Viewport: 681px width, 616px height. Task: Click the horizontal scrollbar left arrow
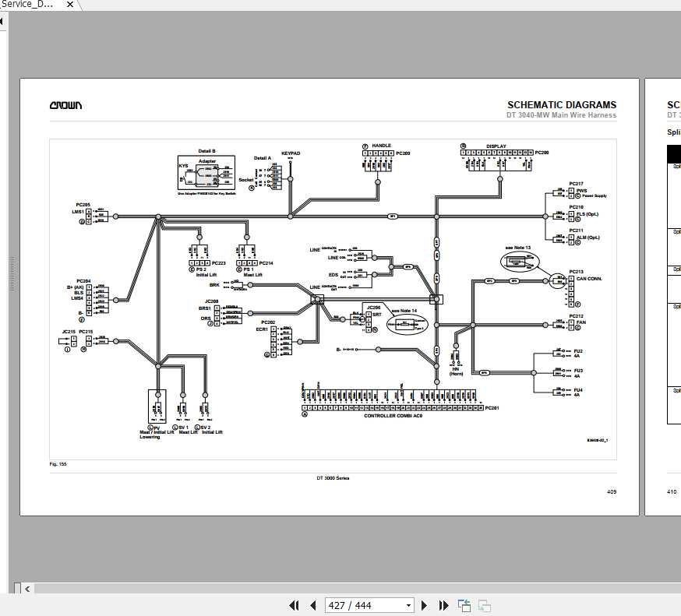(x=27, y=589)
